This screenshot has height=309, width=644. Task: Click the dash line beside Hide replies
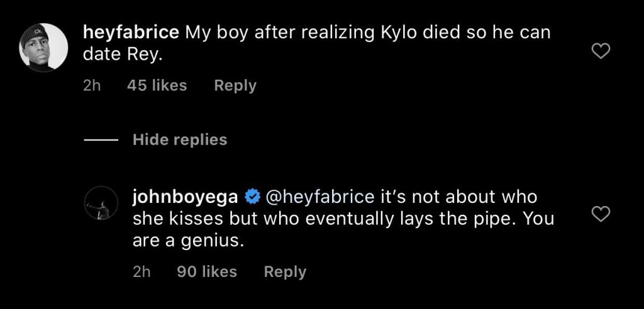[x=100, y=139]
